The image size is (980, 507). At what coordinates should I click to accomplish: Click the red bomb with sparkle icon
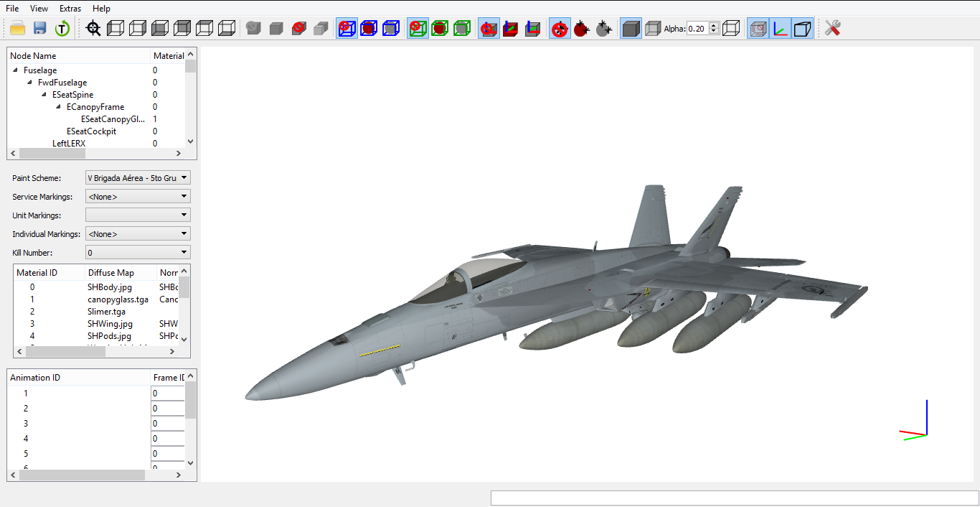tap(582, 29)
